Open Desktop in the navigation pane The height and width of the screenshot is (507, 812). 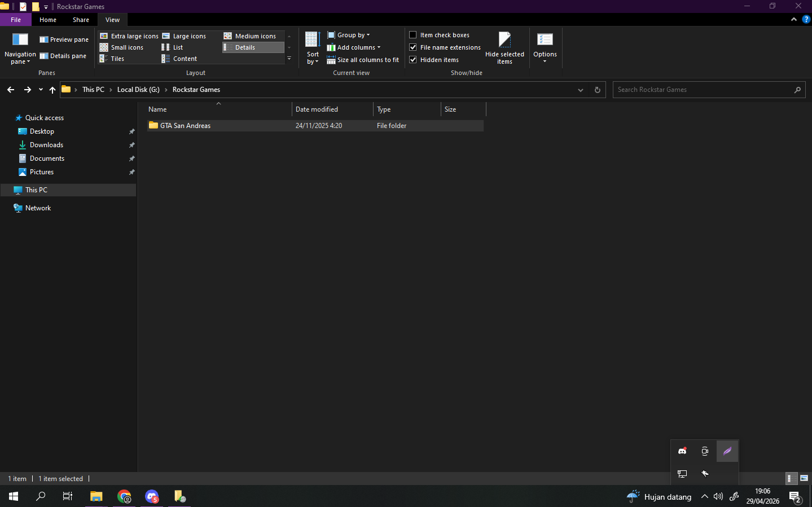(x=42, y=131)
